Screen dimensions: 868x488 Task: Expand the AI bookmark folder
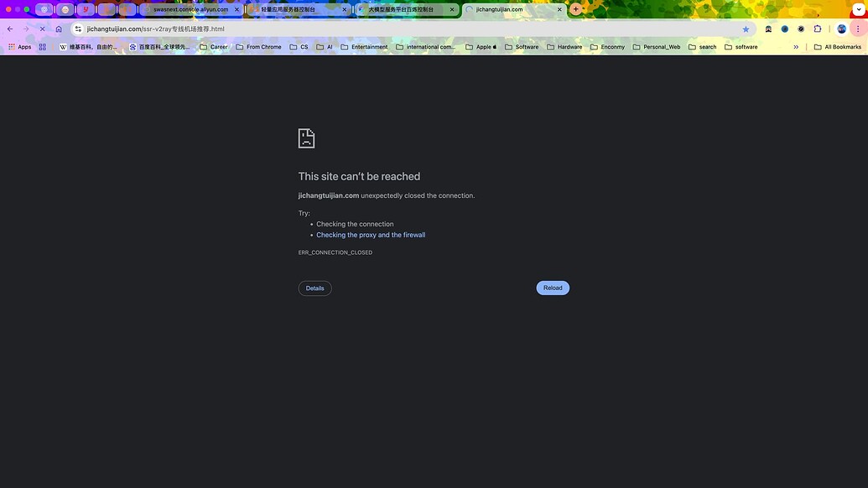[x=325, y=47]
